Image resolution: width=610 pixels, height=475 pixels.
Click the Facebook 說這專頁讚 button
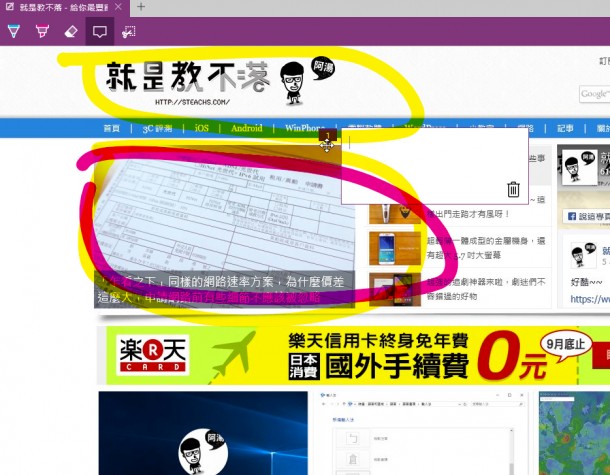pos(587,216)
